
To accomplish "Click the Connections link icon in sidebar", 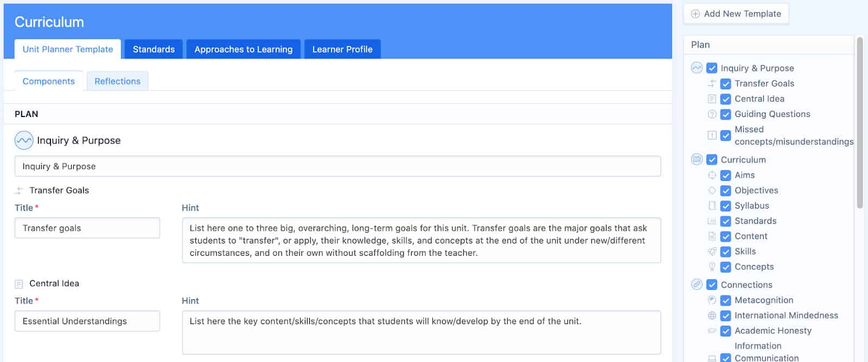I will 697,285.
